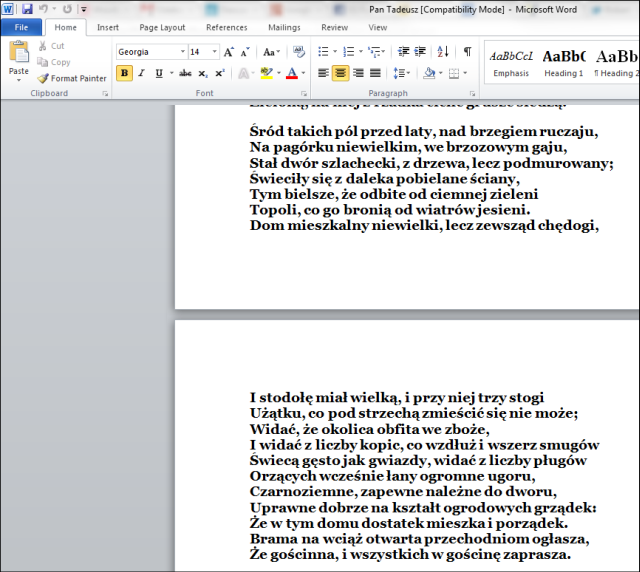Viewport: 640px width, 572px height.
Task: Open the font size dropdown
Action: click(x=213, y=51)
